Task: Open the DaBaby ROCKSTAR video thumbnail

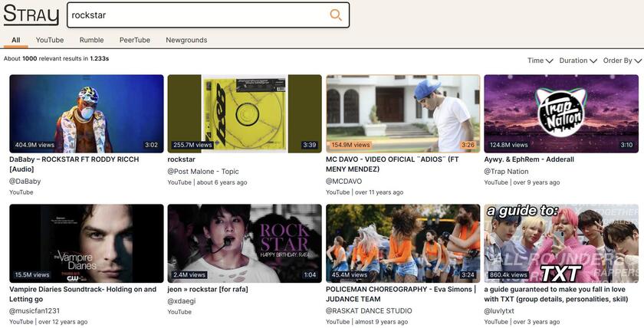Action: [x=86, y=113]
